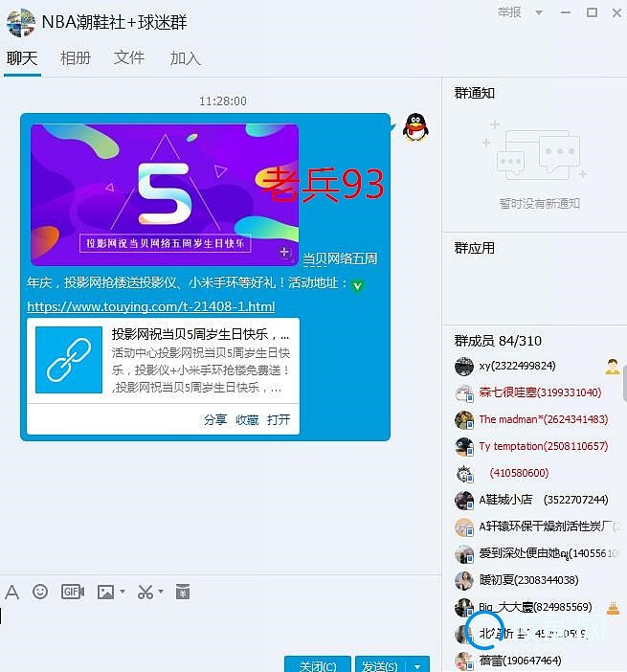Click the blue chain link thumbnail

click(x=69, y=360)
